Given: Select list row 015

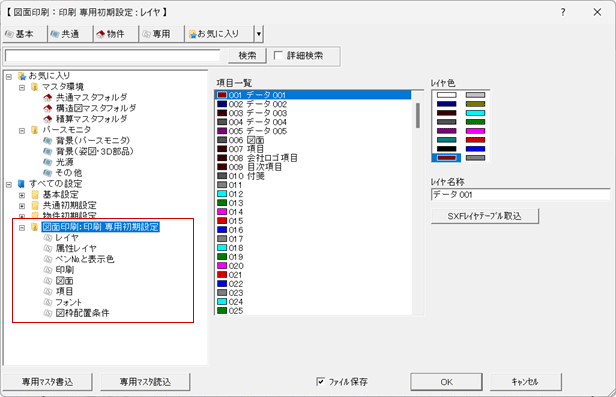Looking at the screenshot, I should click(314, 221).
